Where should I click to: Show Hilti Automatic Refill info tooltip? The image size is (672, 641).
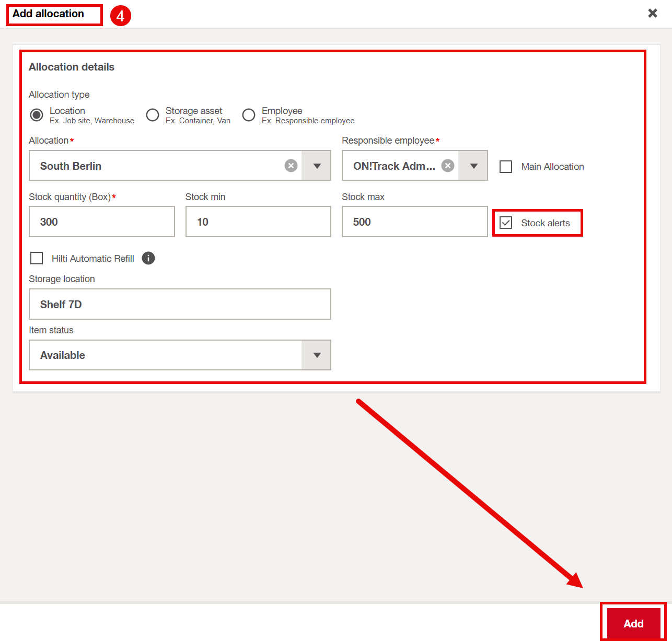148,258
